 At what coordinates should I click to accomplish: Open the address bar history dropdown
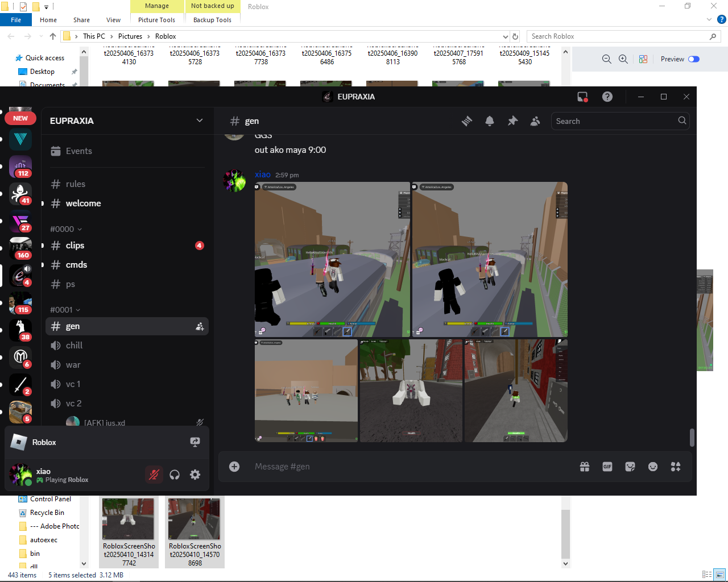click(x=505, y=36)
